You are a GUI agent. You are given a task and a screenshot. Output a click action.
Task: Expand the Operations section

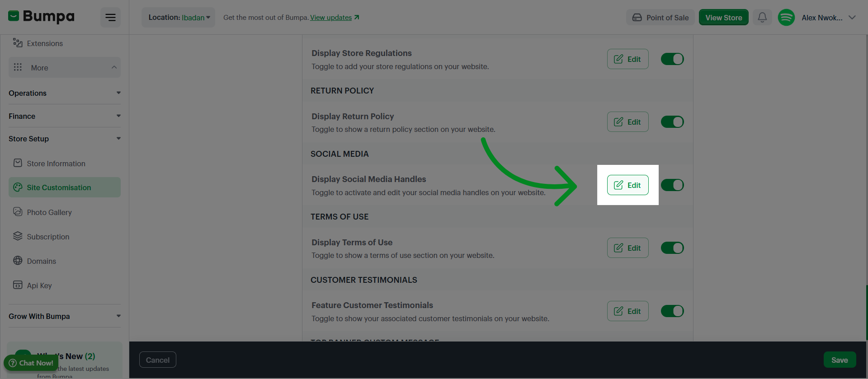[65, 93]
